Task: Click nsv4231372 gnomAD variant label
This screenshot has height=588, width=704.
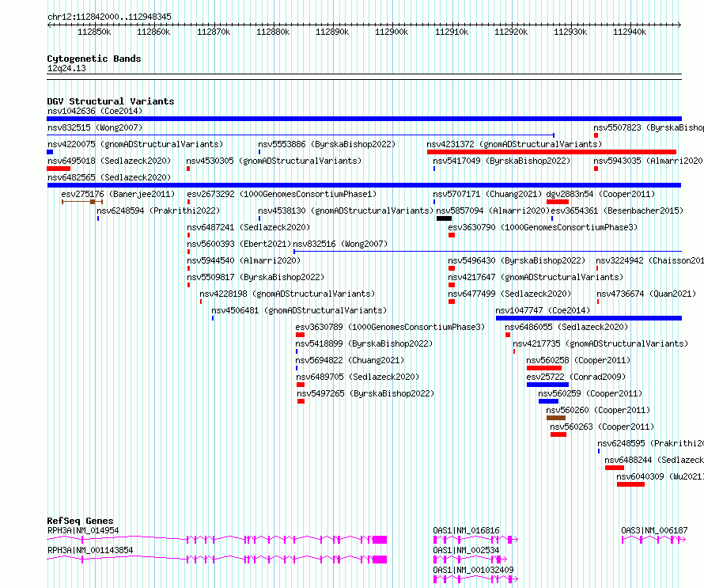Action: click(x=514, y=144)
